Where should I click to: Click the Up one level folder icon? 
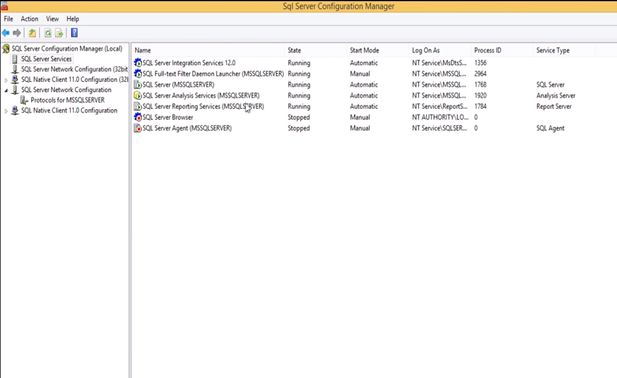[32, 33]
